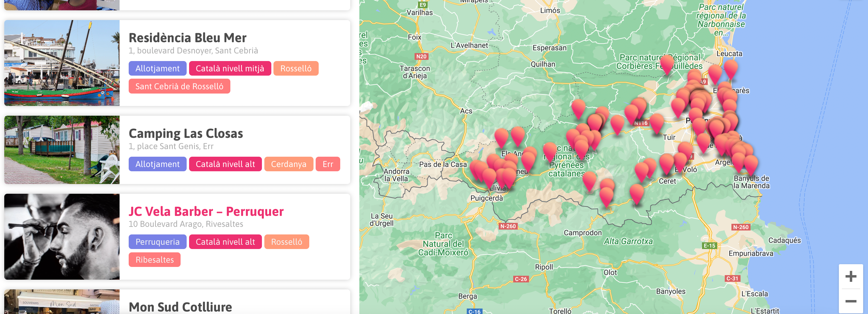
Task: Click the Banyoles label on the map
Action: click(670, 292)
